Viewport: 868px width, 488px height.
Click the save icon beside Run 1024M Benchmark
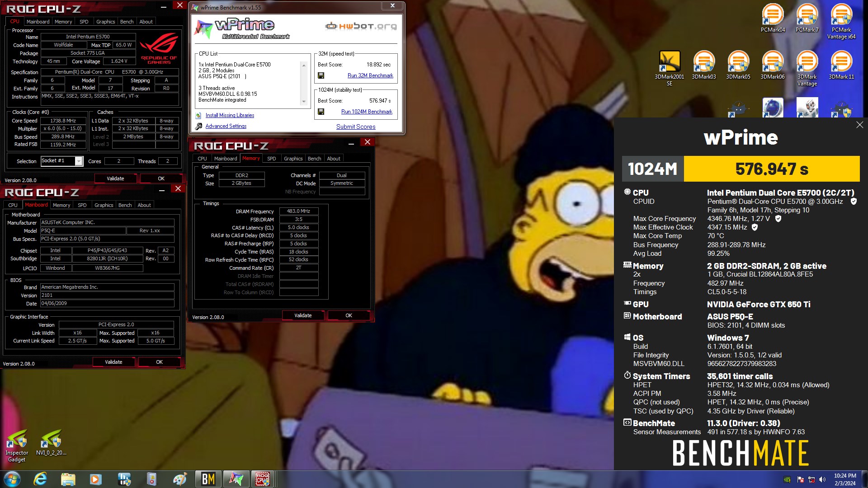point(321,112)
